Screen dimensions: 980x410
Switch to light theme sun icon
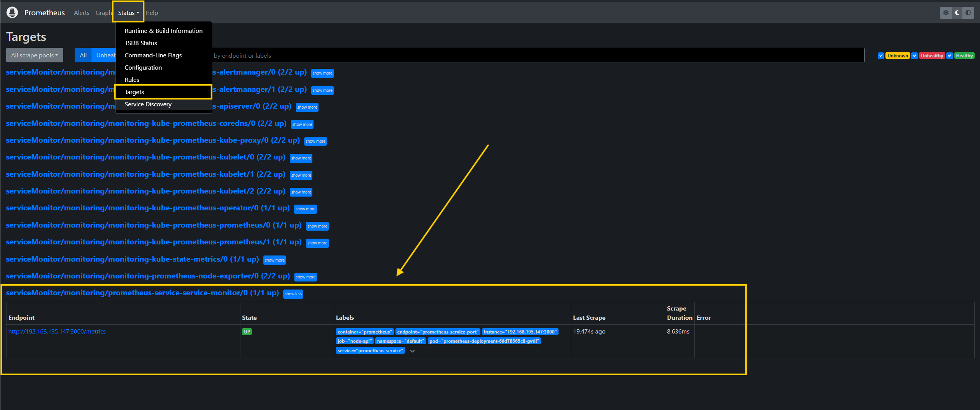(x=946, y=13)
